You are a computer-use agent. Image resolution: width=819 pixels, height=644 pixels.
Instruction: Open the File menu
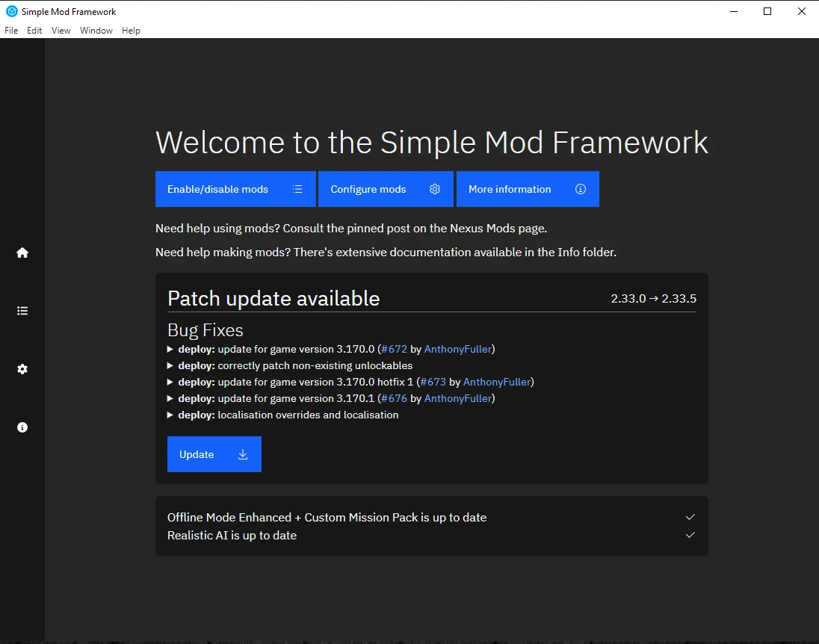coord(11,31)
